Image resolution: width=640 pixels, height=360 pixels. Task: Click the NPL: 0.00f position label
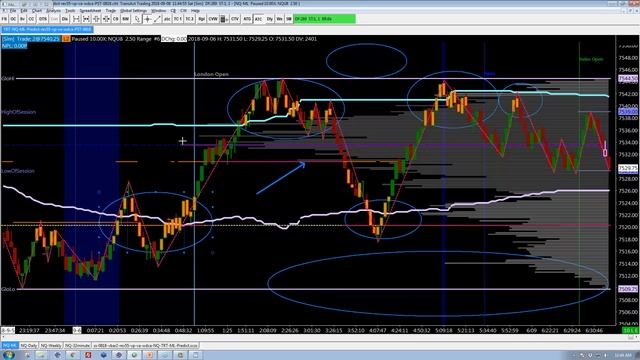[x=14, y=46]
